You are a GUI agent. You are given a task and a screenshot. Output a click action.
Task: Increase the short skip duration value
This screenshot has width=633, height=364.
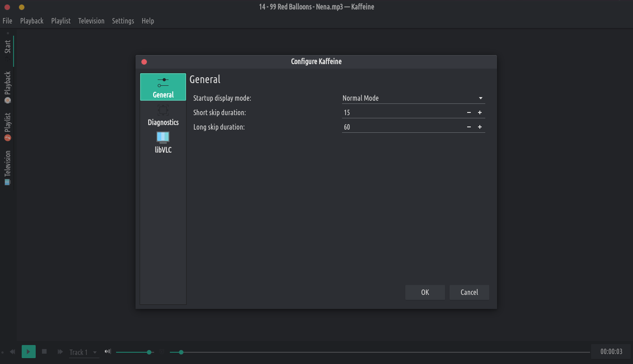480,112
